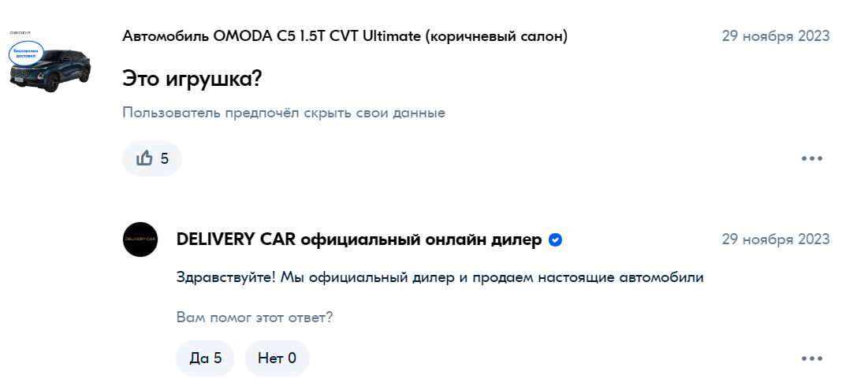Click the question date 29 ноября 2023
The height and width of the screenshot is (386, 868).
point(776,36)
